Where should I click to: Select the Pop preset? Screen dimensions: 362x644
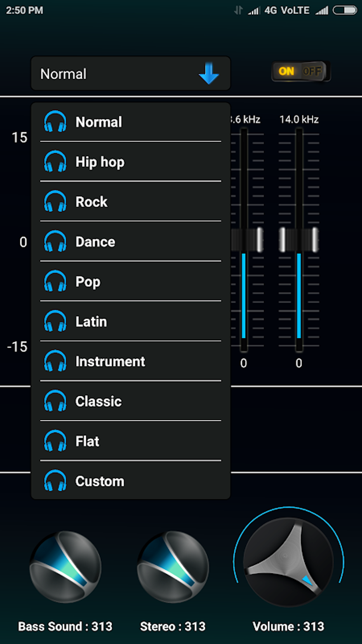pyautogui.click(x=88, y=282)
